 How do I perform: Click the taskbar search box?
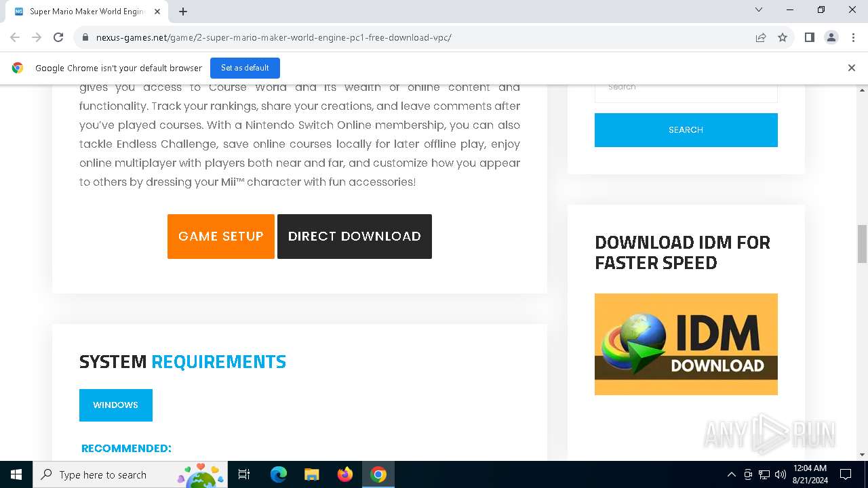pyautogui.click(x=131, y=474)
